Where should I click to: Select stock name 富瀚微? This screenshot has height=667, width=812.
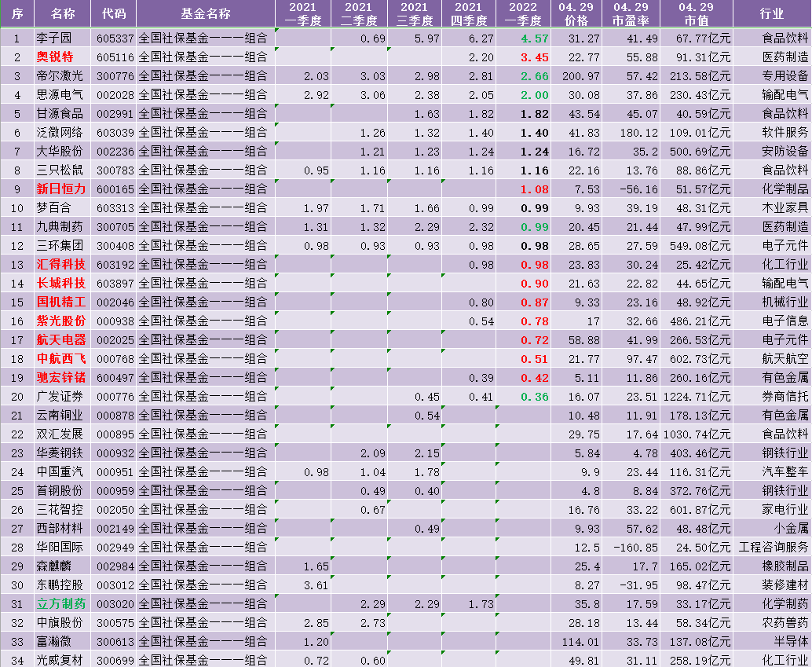(x=54, y=641)
